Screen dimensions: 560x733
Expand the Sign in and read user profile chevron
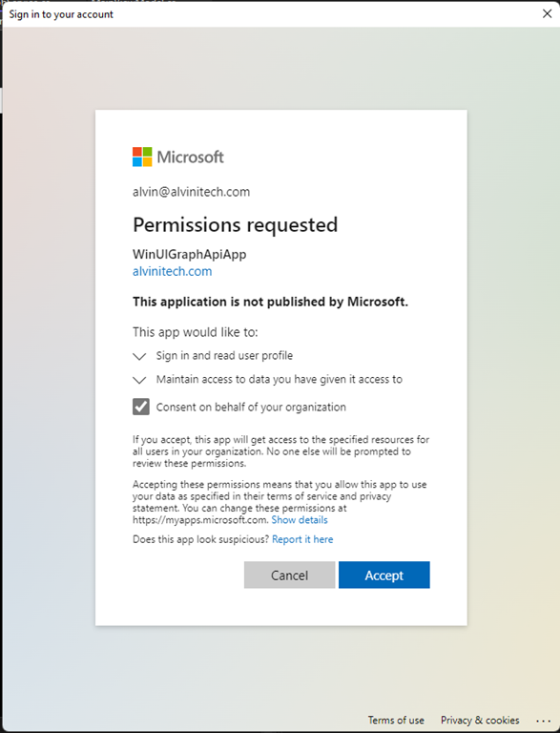[139, 356]
